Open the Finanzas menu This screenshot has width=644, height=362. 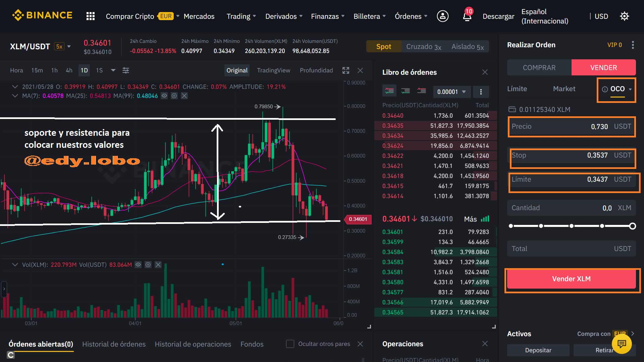pyautogui.click(x=328, y=16)
